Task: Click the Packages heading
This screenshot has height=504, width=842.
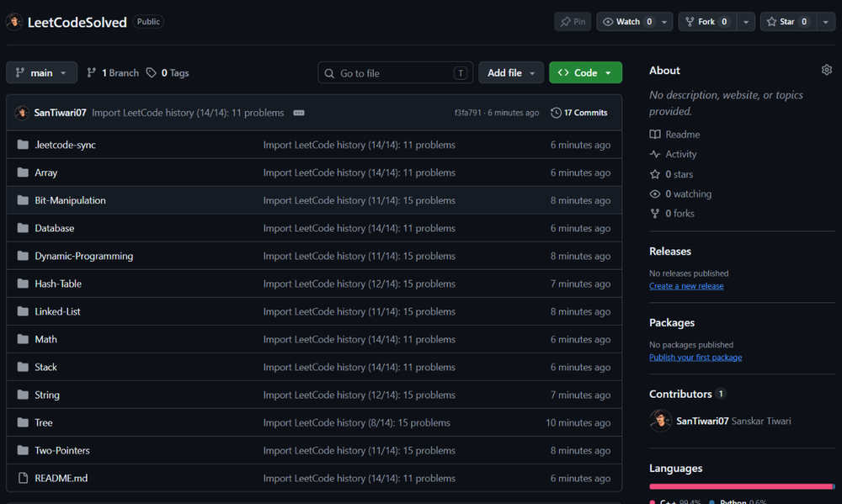Action: coord(672,322)
